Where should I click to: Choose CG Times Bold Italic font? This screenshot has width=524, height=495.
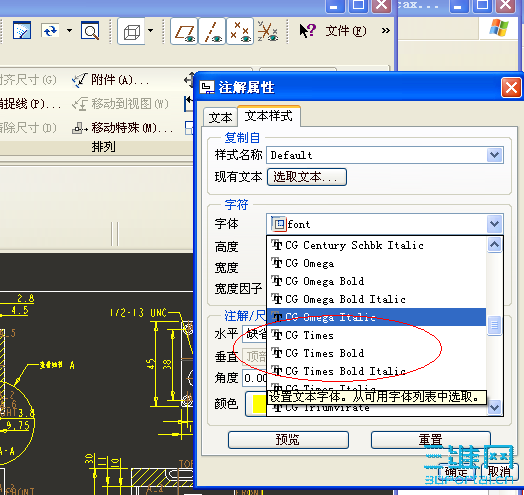tap(376, 371)
